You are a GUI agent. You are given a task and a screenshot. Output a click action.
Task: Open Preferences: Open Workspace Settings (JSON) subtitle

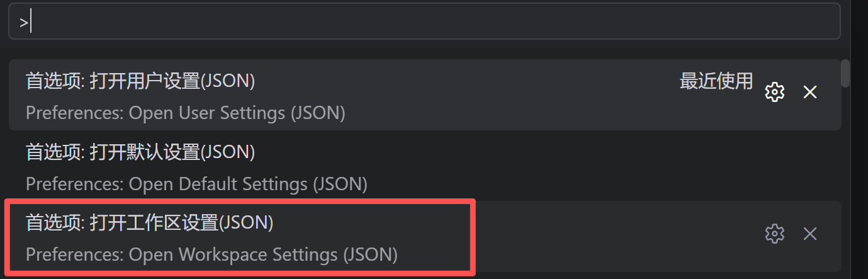(x=211, y=255)
